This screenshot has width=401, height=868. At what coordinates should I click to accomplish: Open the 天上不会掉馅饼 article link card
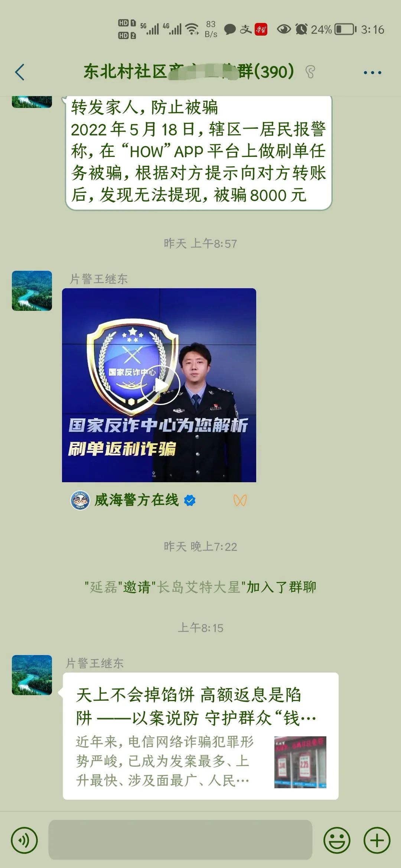200,736
